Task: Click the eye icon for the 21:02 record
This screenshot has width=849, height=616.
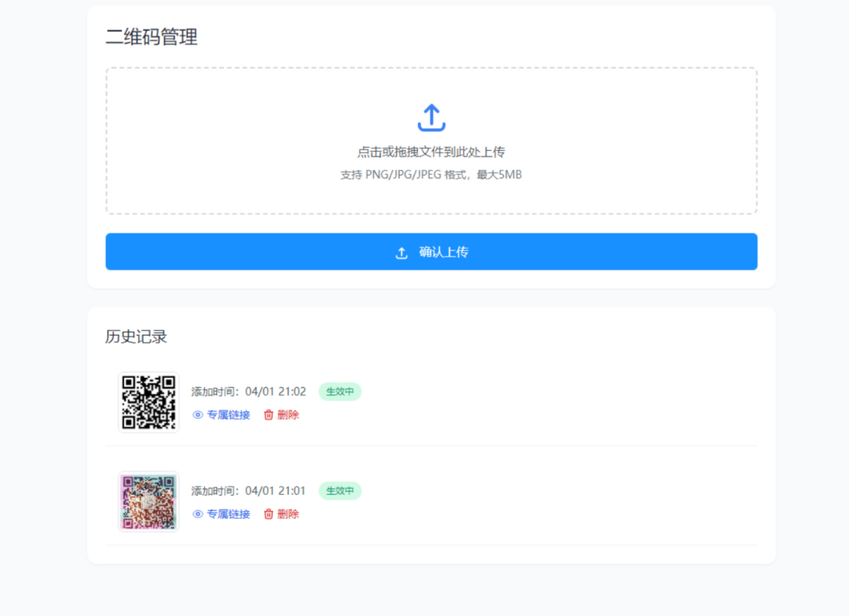Action: coord(198,415)
